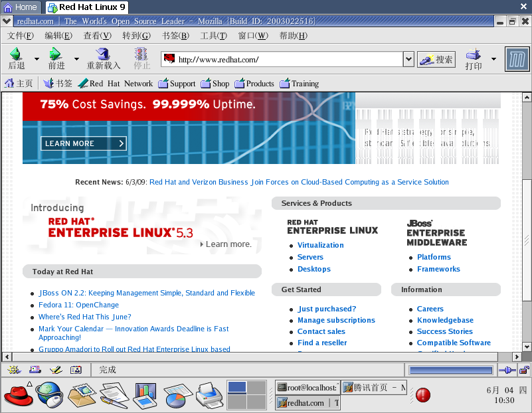This screenshot has width=532, height=413.
Task: Open Navigator from status bar component icon
Action: coord(14,370)
